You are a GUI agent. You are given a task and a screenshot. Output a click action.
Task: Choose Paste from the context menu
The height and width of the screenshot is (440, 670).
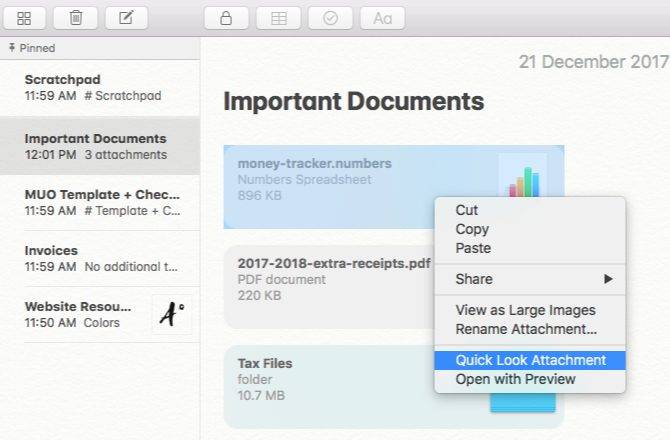click(x=473, y=248)
